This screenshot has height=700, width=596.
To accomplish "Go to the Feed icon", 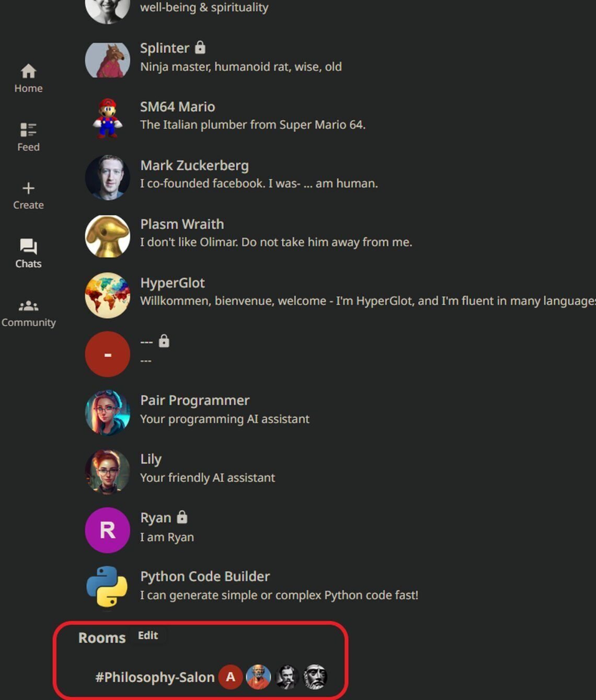I will coord(28,129).
